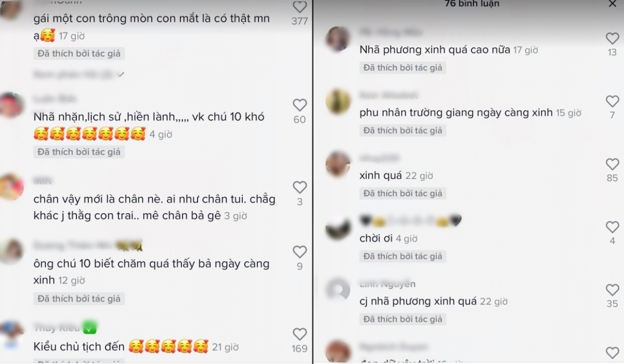Heart the 'ông chú 10 biết chăm' comment

click(300, 252)
